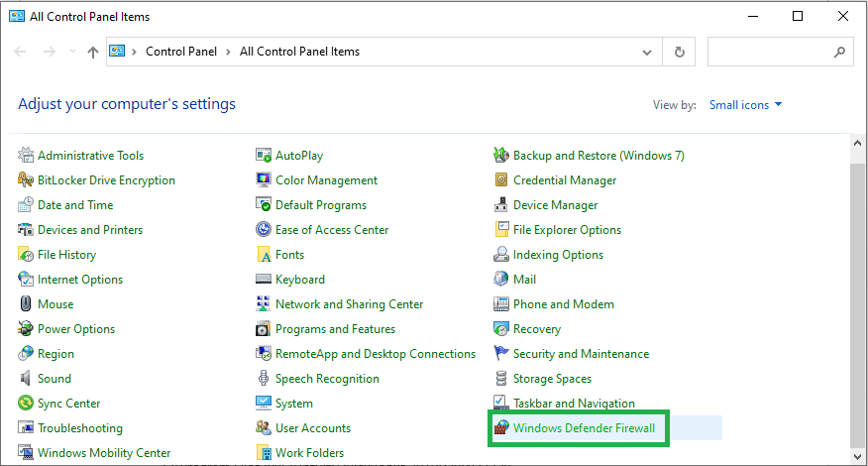Click the Administrative Tools gear icon

(x=26, y=155)
